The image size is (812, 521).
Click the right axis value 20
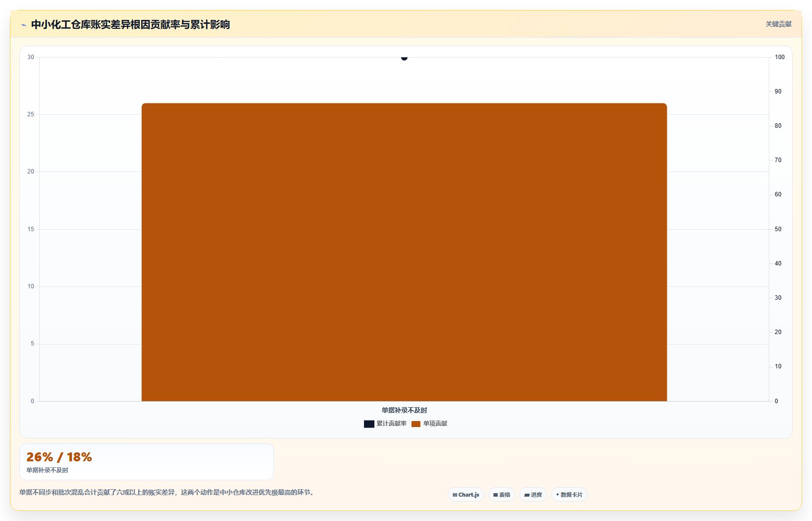[x=778, y=332]
